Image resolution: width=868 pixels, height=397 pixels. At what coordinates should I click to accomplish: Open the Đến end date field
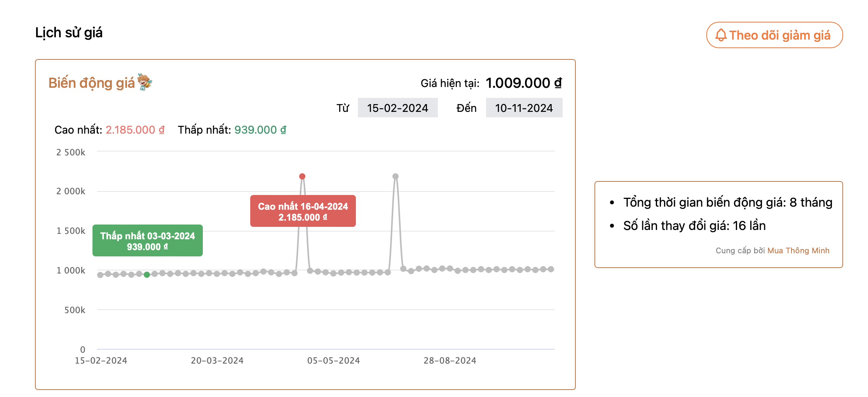pos(524,108)
